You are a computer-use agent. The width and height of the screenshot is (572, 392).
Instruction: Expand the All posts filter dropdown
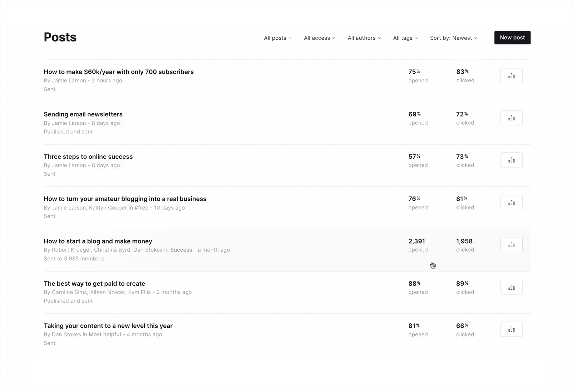pos(277,38)
